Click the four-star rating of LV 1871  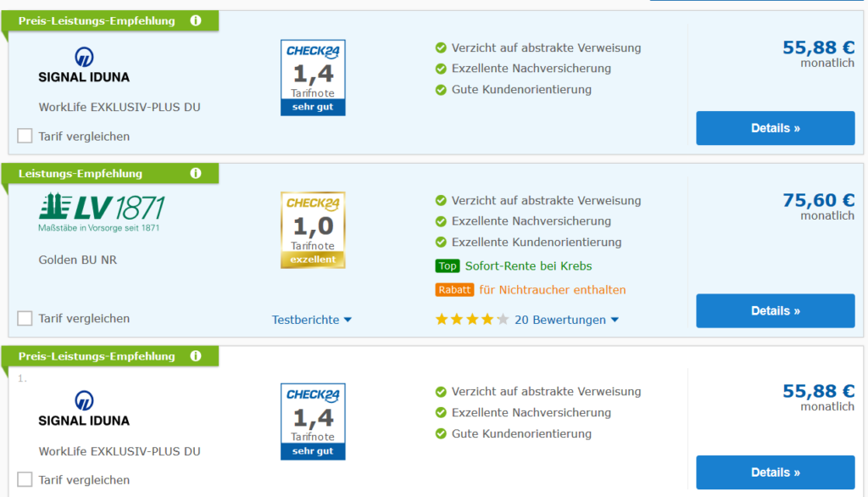pos(471,320)
